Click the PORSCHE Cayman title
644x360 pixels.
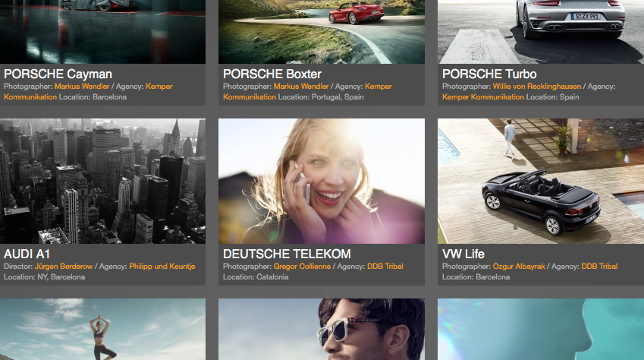pos(58,74)
